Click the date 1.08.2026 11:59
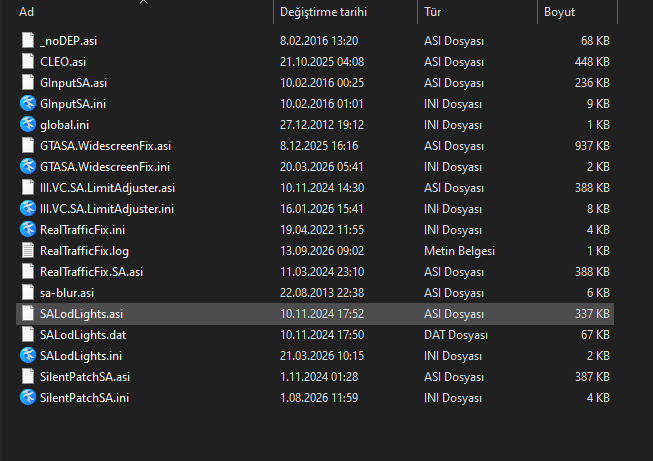Image resolution: width=653 pixels, height=461 pixels. (x=319, y=398)
